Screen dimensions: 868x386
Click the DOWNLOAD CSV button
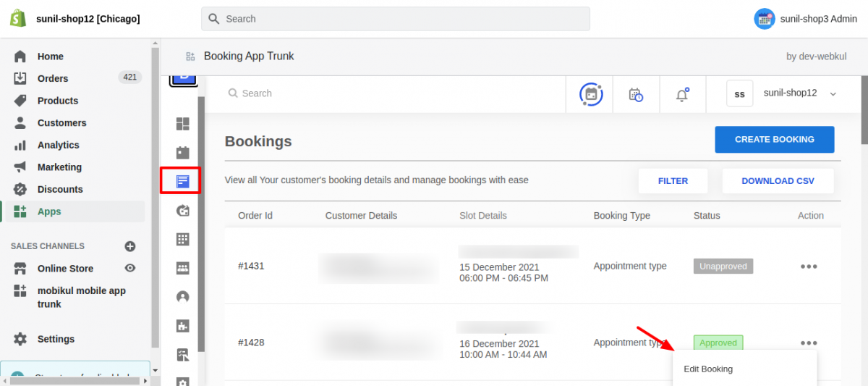(778, 181)
